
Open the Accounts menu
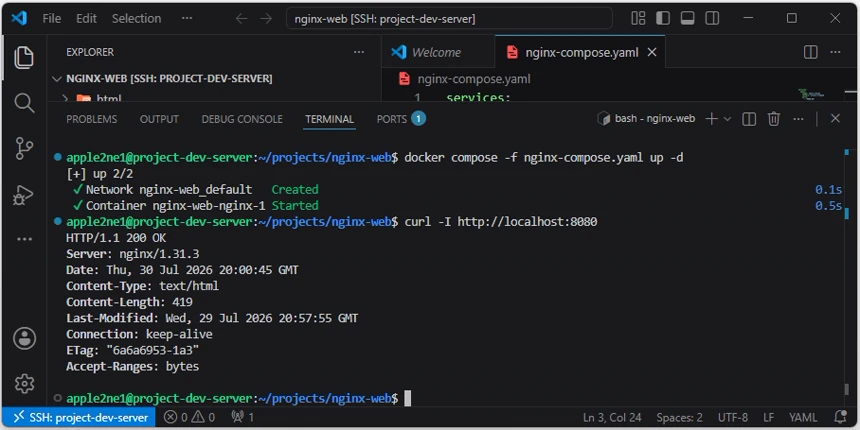tap(24, 338)
